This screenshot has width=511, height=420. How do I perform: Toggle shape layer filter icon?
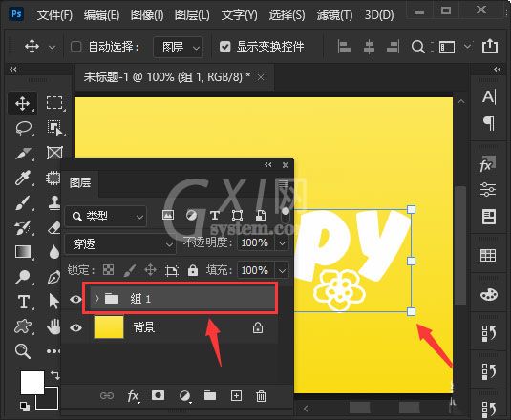[237, 216]
